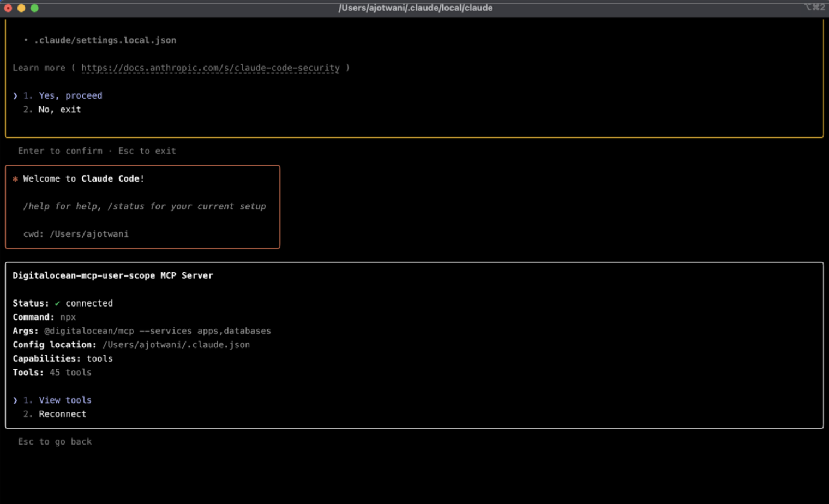Choose "Reconnect" for the MCP server
829x504 pixels.
pyautogui.click(x=62, y=414)
